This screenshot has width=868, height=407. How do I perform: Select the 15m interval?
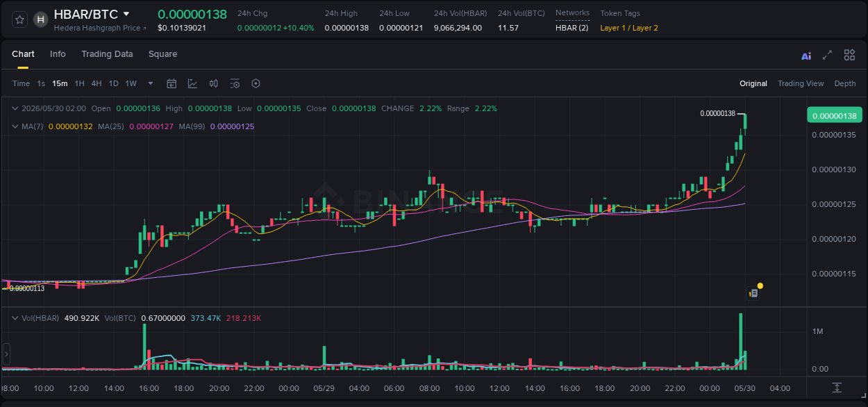coord(60,83)
